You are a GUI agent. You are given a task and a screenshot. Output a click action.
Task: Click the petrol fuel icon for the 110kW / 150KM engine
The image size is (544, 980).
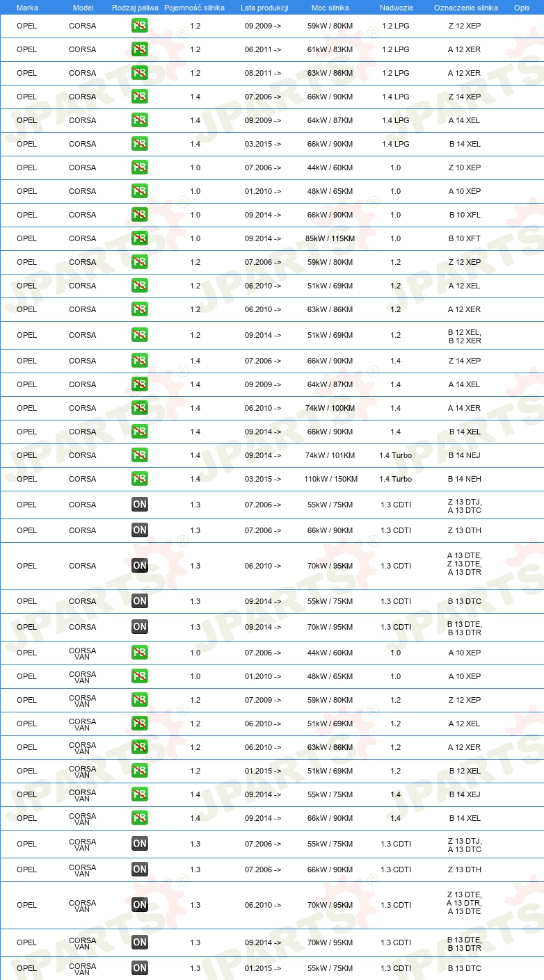(x=140, y=479)
